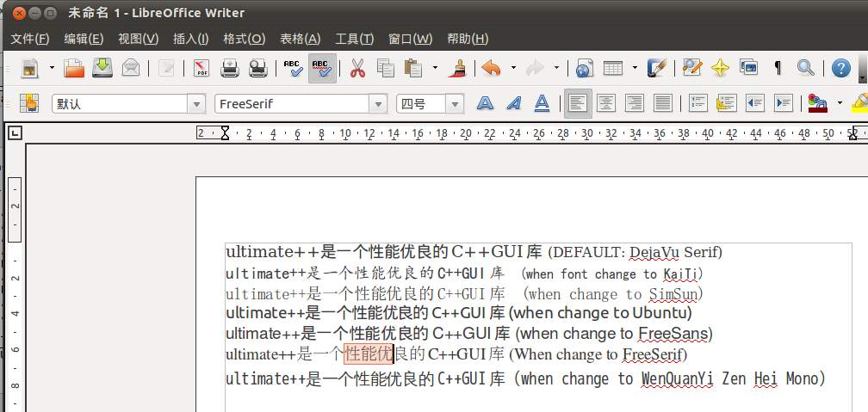This screenshot has width=868, height=412.
Task: Open the 文件(F) menu
Action: (x=30, y=39)
